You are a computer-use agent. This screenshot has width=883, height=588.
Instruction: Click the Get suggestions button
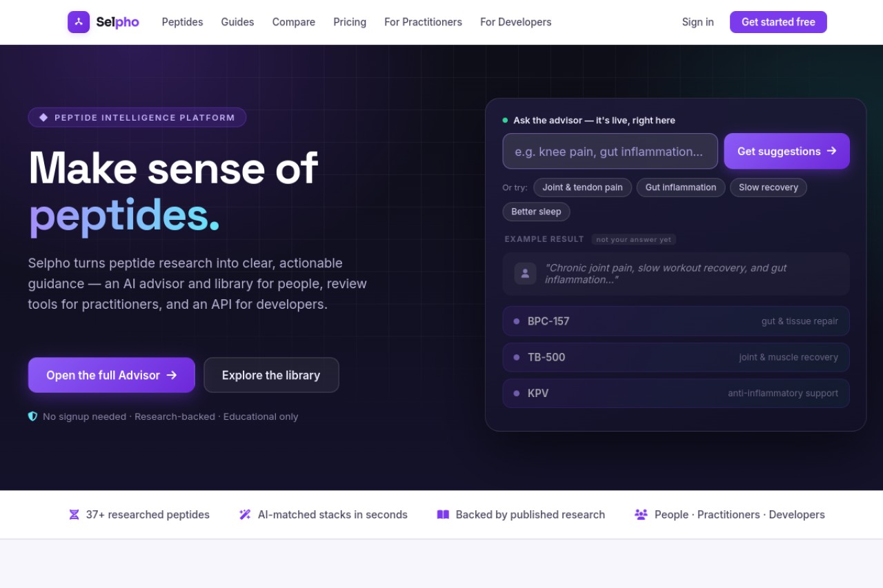(x=786, y=151)
